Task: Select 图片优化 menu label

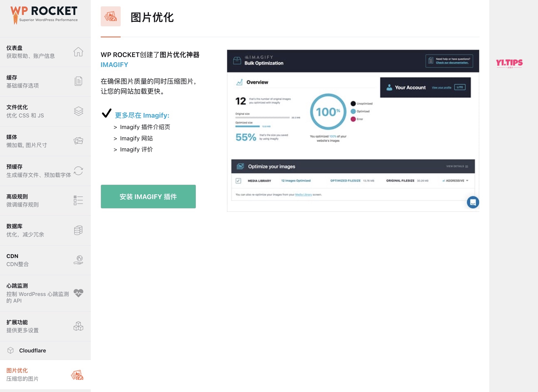Action: click(17, 370)
